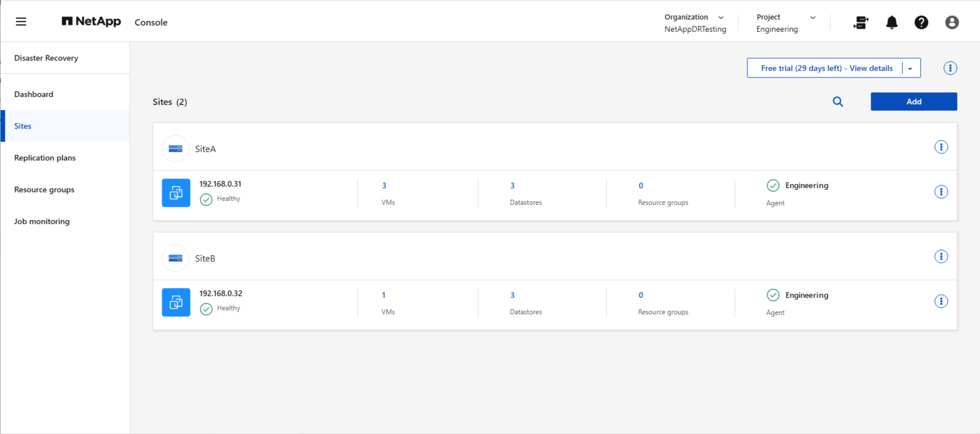Open the notifications bell
This screenshot has height=434, width=980.
click(891, 23)
